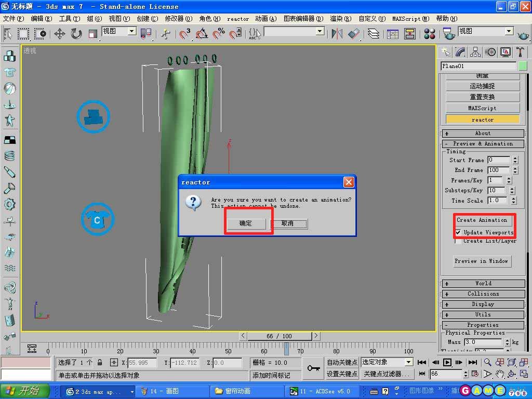The height and width of the screenshot is (399, 532).
Task: Toggle the Window/Crossing selection icon
Action: coord(39,34)
